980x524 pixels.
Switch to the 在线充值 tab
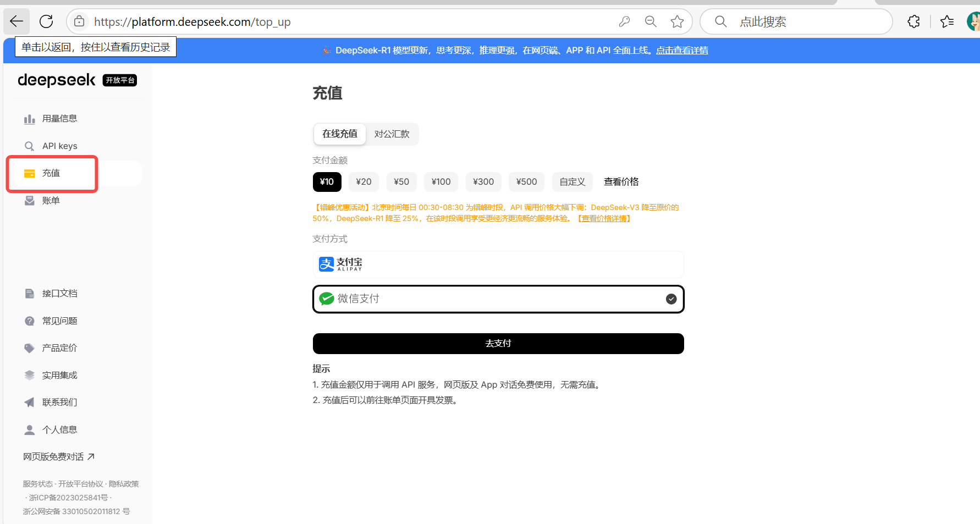coord(340,134)
